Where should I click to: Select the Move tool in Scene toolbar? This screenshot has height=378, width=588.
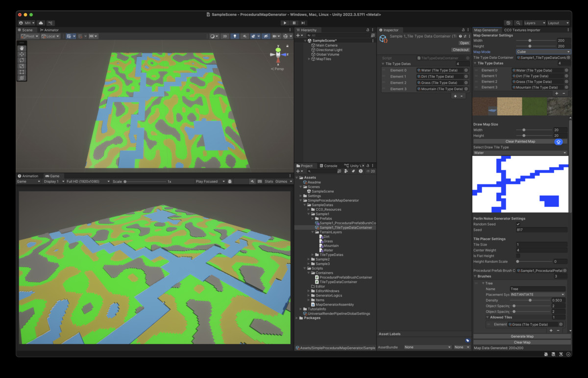pos(22,54)
